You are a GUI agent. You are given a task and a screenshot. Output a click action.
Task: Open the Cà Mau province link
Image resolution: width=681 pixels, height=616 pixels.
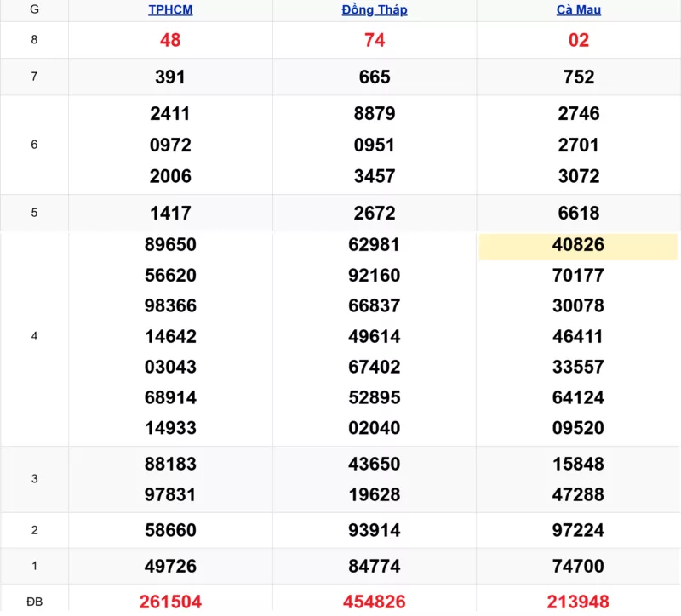click(x=579, y=10)
